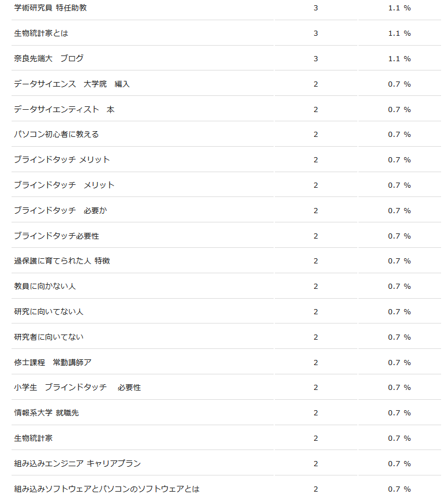The image size is (448, 498).
Task: Click the keyword 学術研究員 特任助教
Action: click(50, 8)
